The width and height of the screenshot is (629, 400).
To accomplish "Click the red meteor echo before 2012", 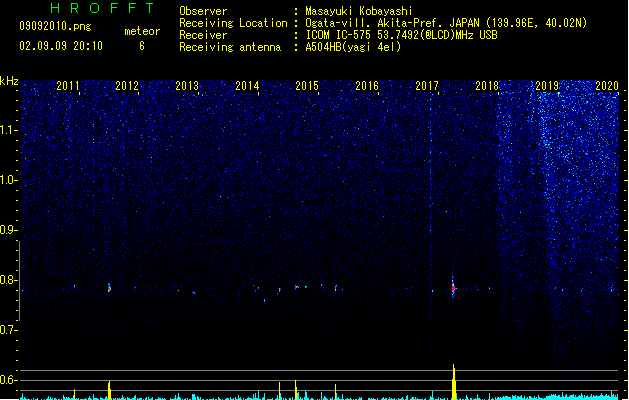I will 109,288.
